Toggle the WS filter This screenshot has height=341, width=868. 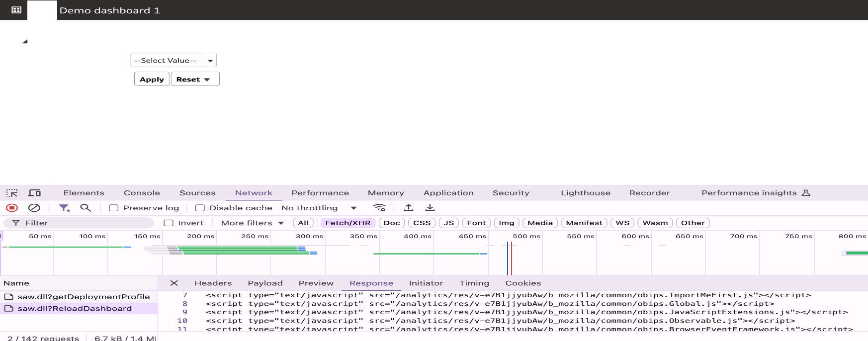[622, 223]
